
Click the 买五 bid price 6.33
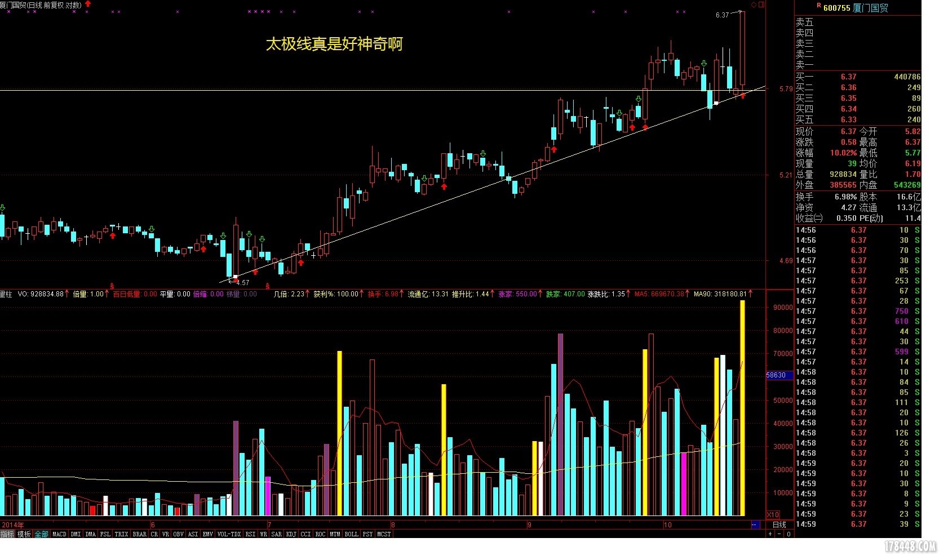848,119
